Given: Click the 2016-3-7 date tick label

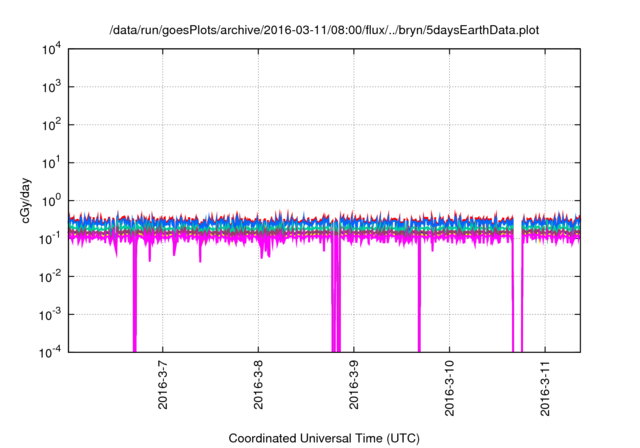Looking at the screenshot, I should (162, 385).
